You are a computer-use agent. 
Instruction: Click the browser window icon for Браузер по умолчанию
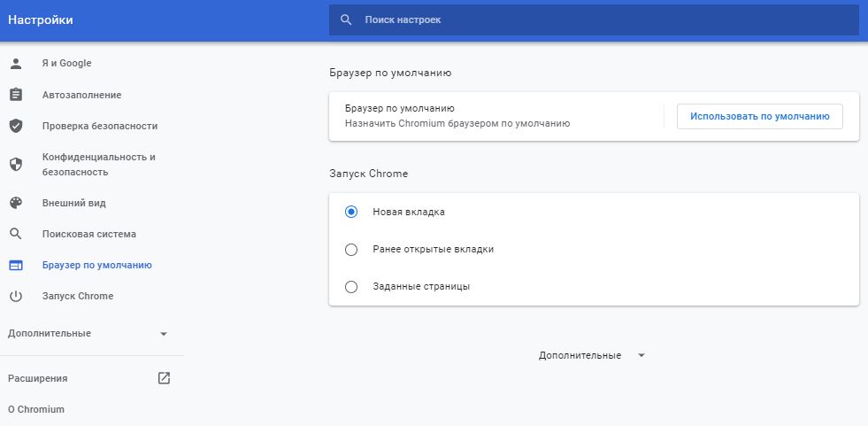(x=16, y=266)
